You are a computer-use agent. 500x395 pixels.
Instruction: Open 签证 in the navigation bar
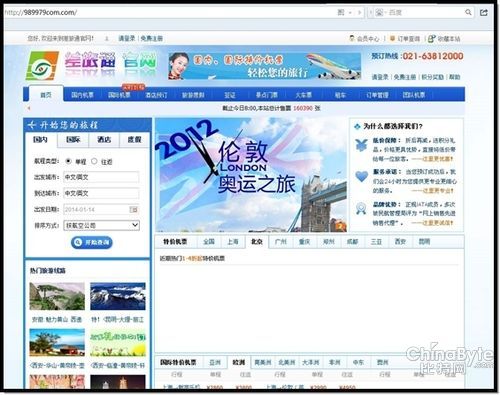[230, 95]
